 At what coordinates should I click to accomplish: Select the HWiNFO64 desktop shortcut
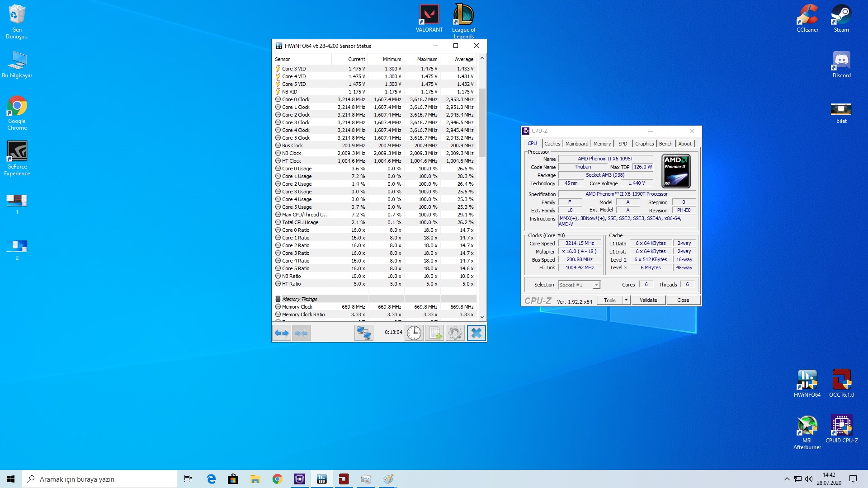point(807,384)
